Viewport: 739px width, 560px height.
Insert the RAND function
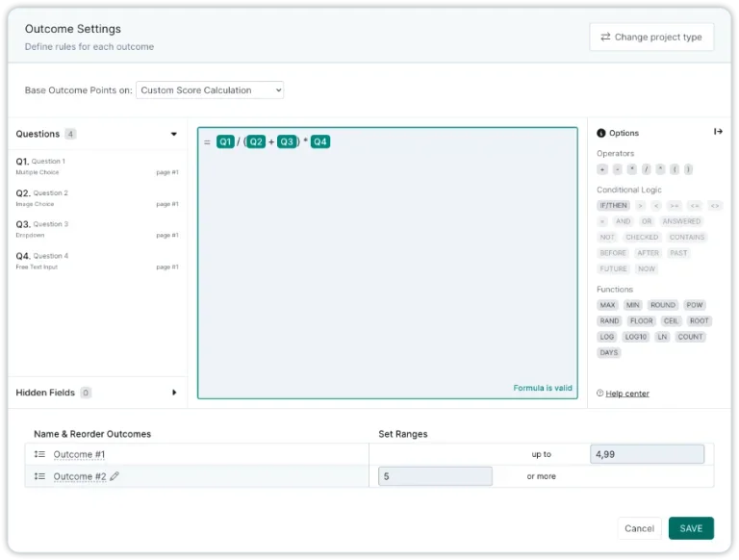tap(609, 321)
